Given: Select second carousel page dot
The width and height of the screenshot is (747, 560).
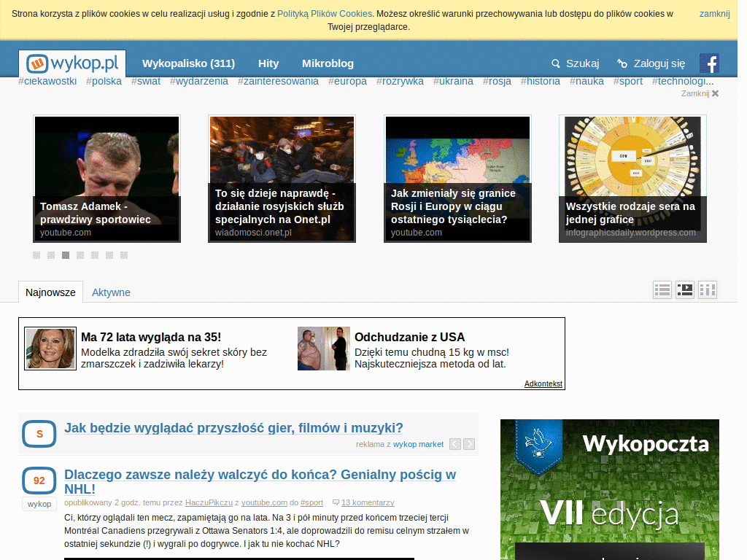Looking at the screenshot, I should tap(51, 255).
